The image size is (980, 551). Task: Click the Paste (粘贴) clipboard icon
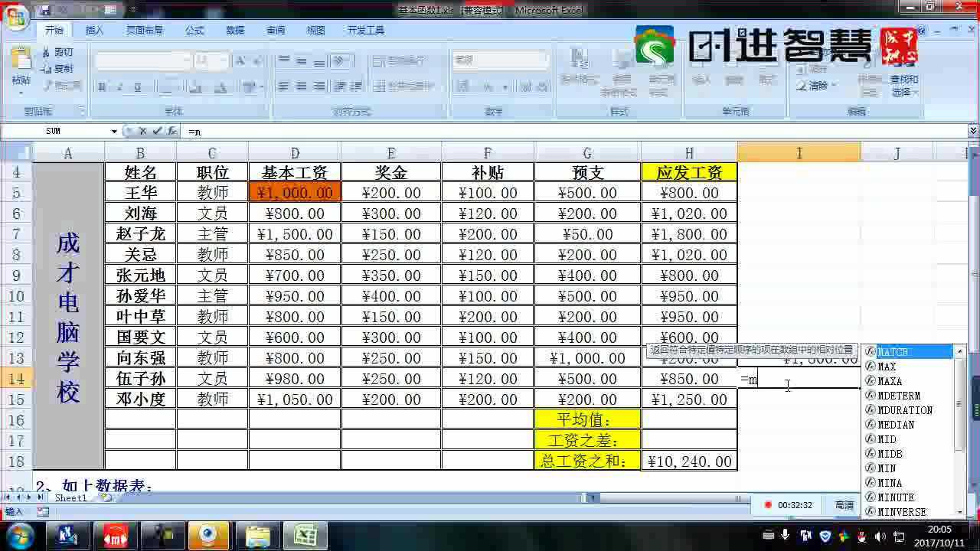point(21,63)
